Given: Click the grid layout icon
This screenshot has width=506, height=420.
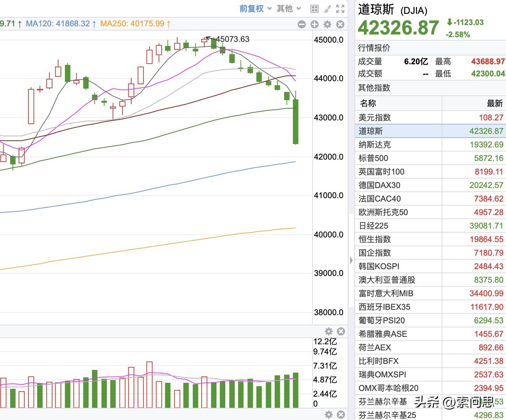Looking at the screenshot, I should 314,9.
